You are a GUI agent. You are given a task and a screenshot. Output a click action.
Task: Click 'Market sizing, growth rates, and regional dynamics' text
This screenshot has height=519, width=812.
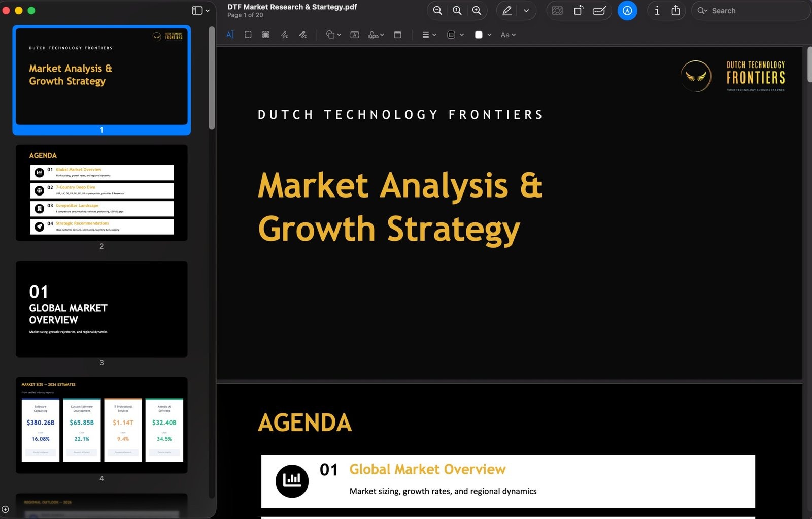(x=443, y=491)
